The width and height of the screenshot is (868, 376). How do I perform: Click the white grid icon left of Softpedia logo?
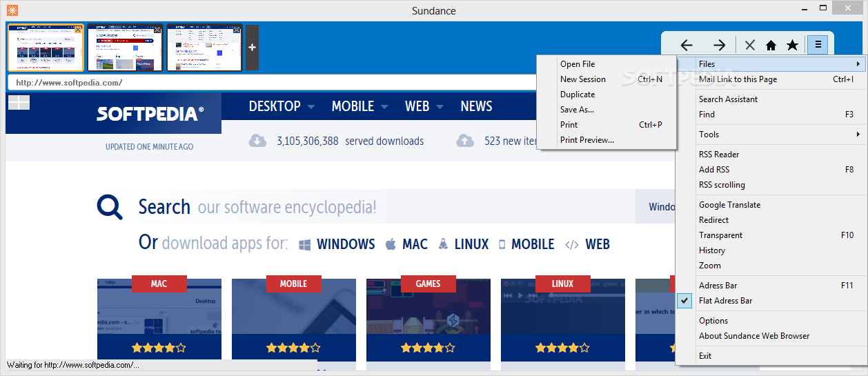pyautogui.click(x=19, y=102)
